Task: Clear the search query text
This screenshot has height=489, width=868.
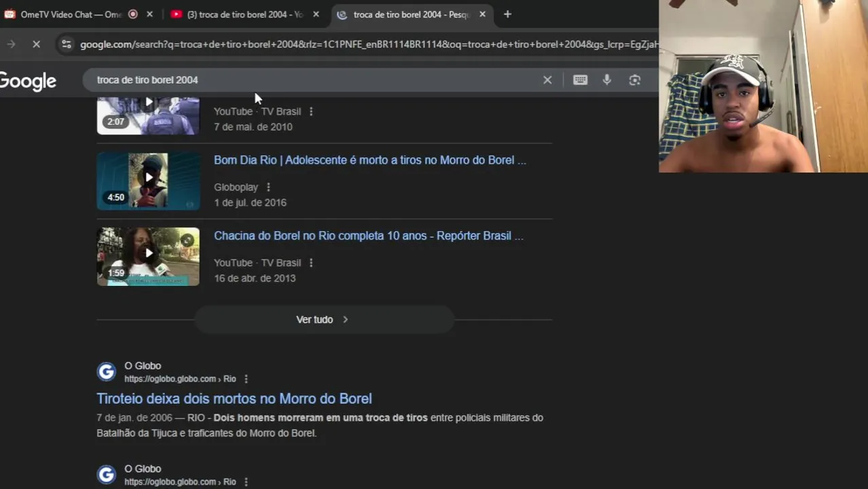Action: (x=547, y=79)
